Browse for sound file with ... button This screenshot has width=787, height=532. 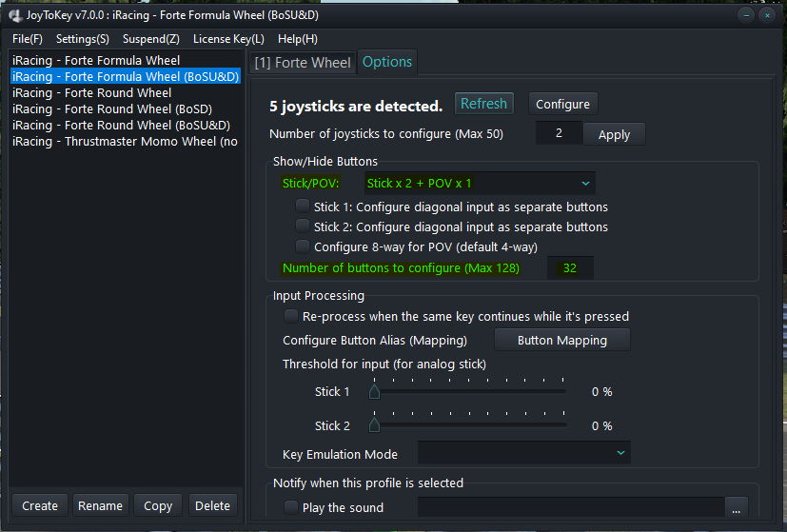[737, 508]
